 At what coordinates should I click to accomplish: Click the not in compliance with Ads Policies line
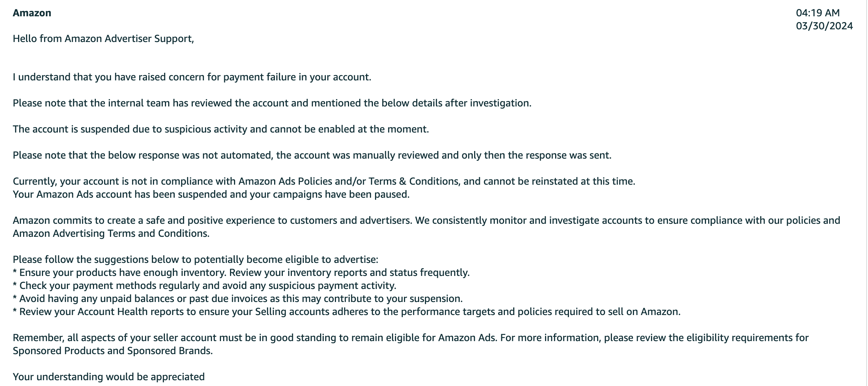tap(324, 181)
